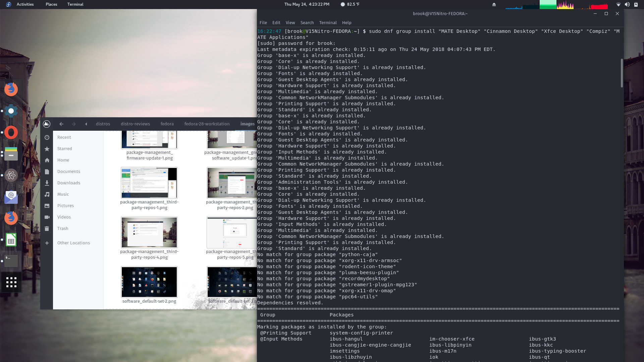This screenshot has height=362, width=644.
Task: Click terminal line mentioning "python-caja"
Action: [317, 254]
